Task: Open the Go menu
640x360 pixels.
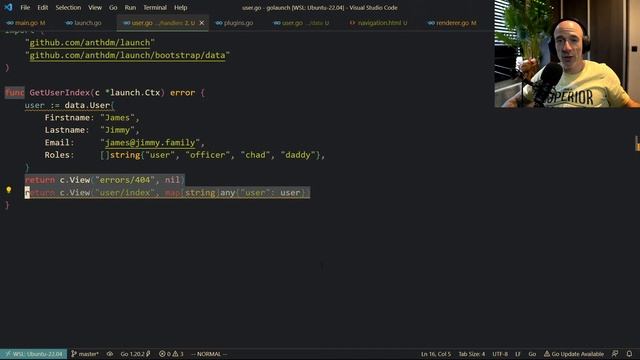Action: (113, 7)
